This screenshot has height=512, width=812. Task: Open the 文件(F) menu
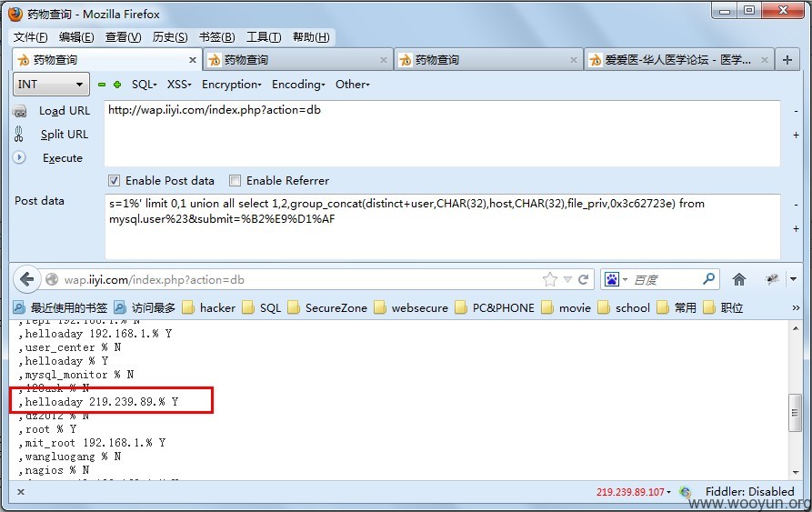tap(31, 37)
